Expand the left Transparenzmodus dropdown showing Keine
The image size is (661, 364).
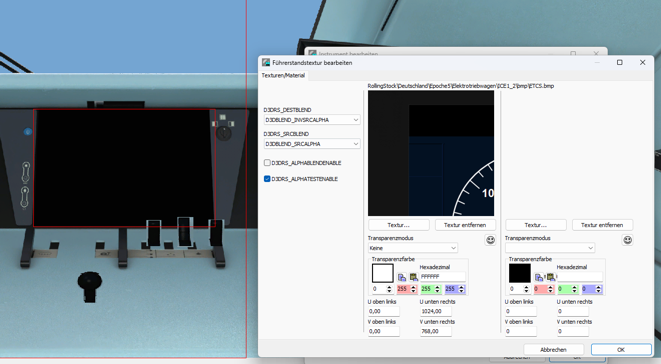[x=413, y=248]
